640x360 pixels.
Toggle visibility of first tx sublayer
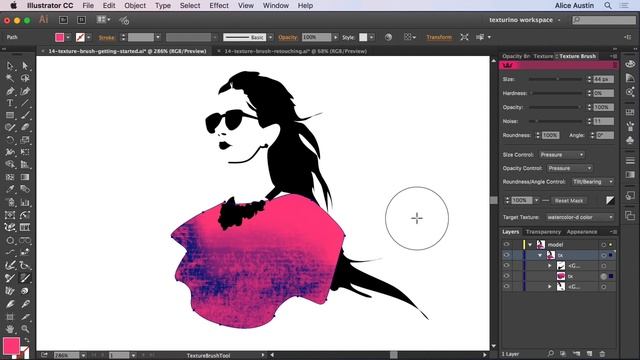tap(507, 255)
